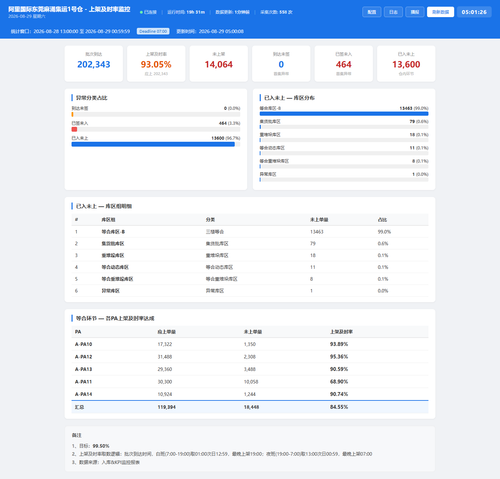Click the 分类 column header
This screenshot has width=500, height=479.
pyautogui.click(x=210, y=220)
